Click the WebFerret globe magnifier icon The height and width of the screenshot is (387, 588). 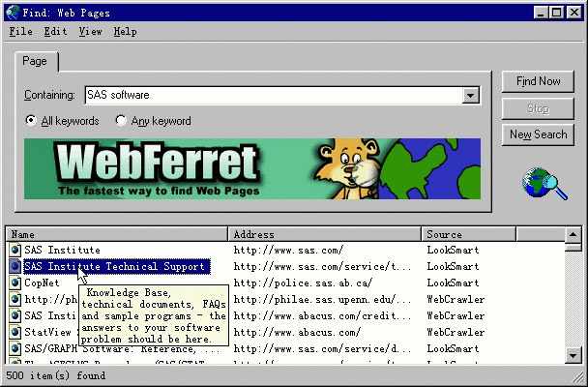(544, 182)
